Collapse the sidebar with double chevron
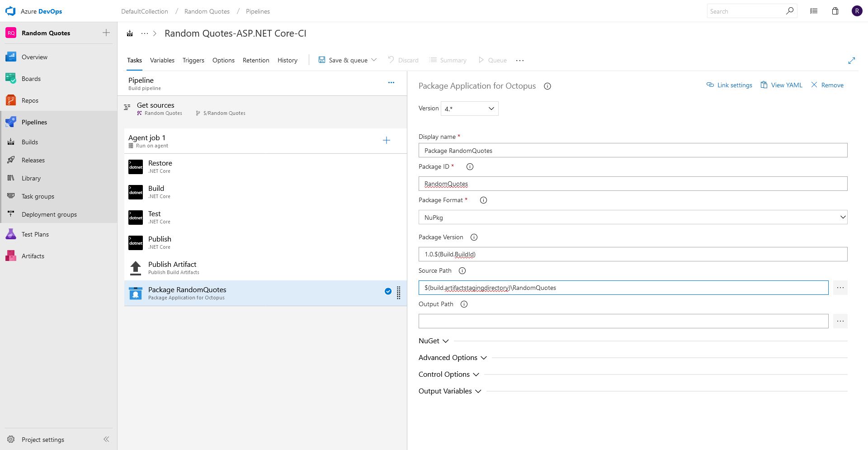The height and width of the screenshot is (450, 868). pyautogui.click(x=106, y=439)
